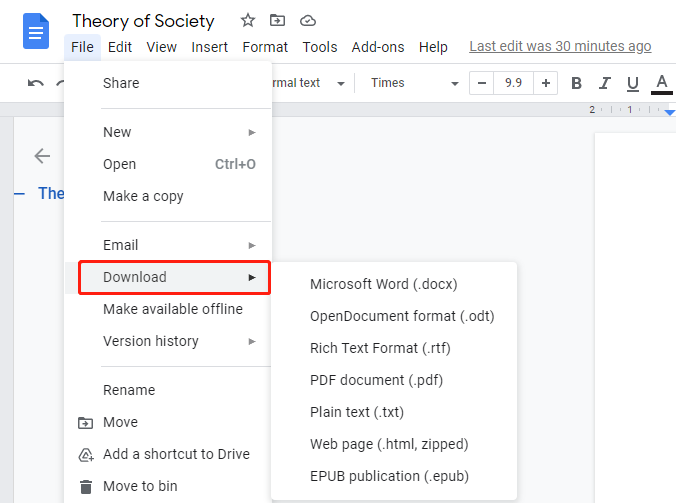Viewport: 676px width, 503px height.
Task: Click the outline heading starting with The
Action: coord(51,194)
